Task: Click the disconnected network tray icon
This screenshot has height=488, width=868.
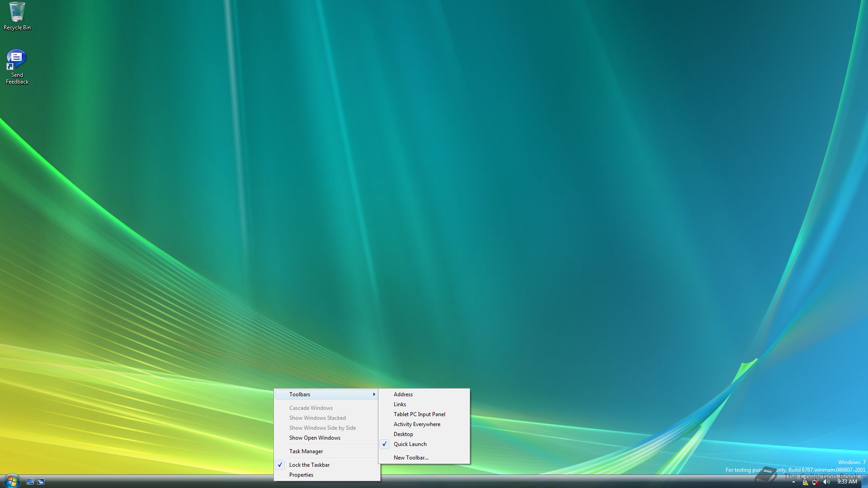Action: [816, 482]
